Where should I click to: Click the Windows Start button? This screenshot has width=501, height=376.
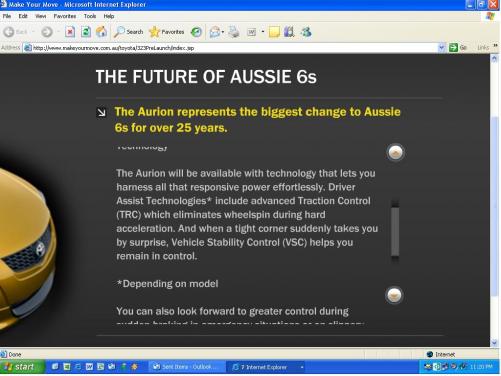pos(22,367)
